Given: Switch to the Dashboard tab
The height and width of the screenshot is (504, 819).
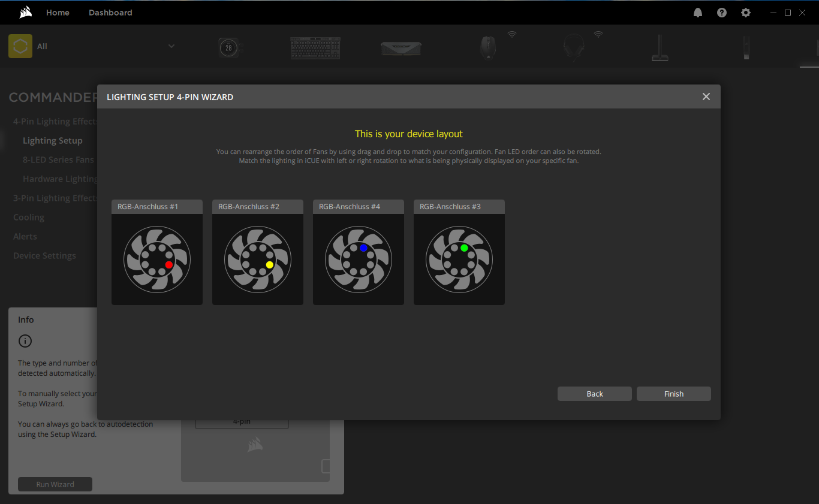Looking at the screenshot, I should tap(110, 13).
